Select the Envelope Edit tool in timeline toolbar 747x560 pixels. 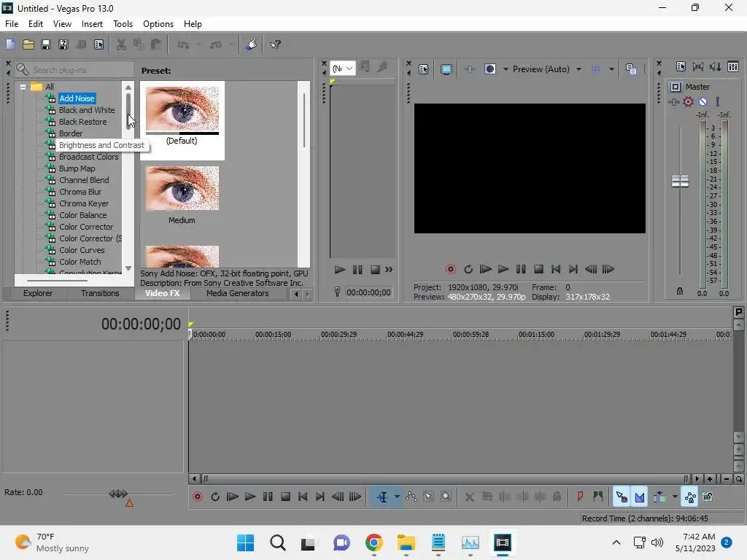coord(411,497)
